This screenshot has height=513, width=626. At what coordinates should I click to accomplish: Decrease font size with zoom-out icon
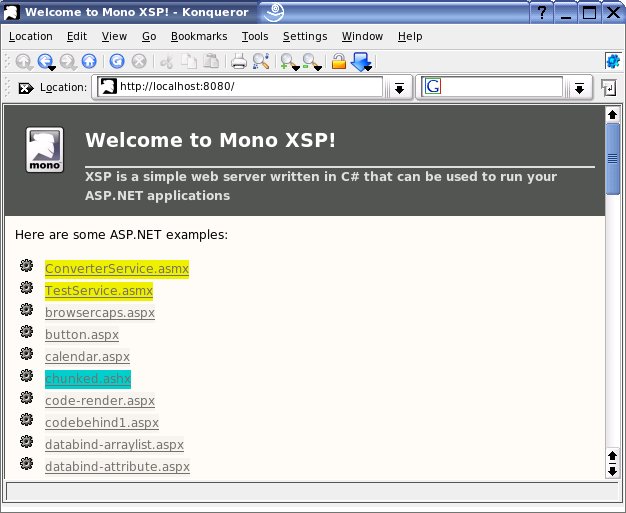point(310,61)
